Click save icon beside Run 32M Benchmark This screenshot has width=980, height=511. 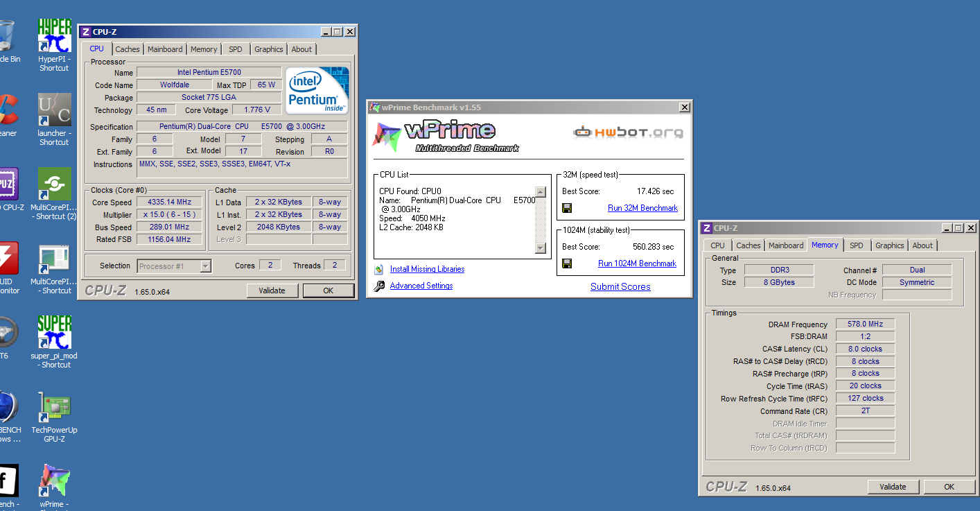point(567,208)
